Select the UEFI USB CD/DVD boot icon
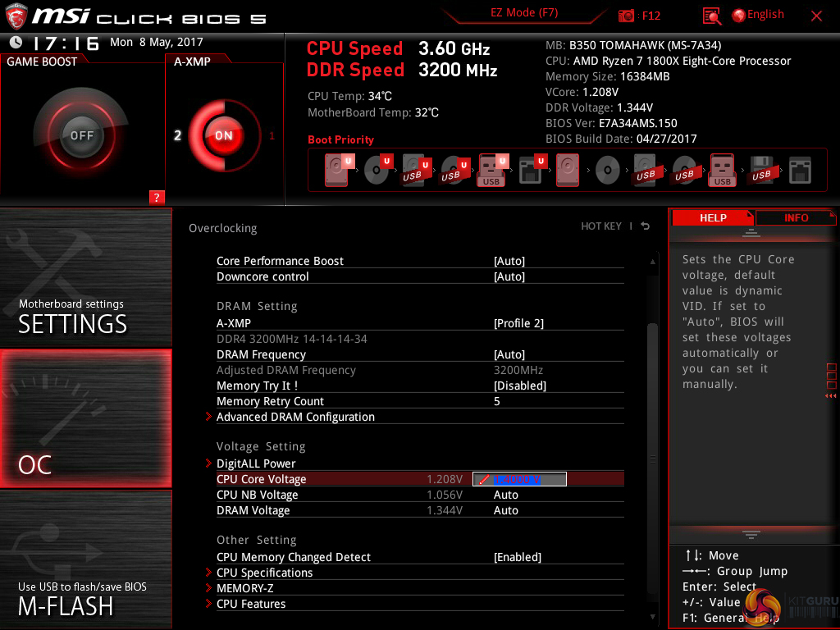The width and height of the screenshot is (840, 630). tap(454, 170)
